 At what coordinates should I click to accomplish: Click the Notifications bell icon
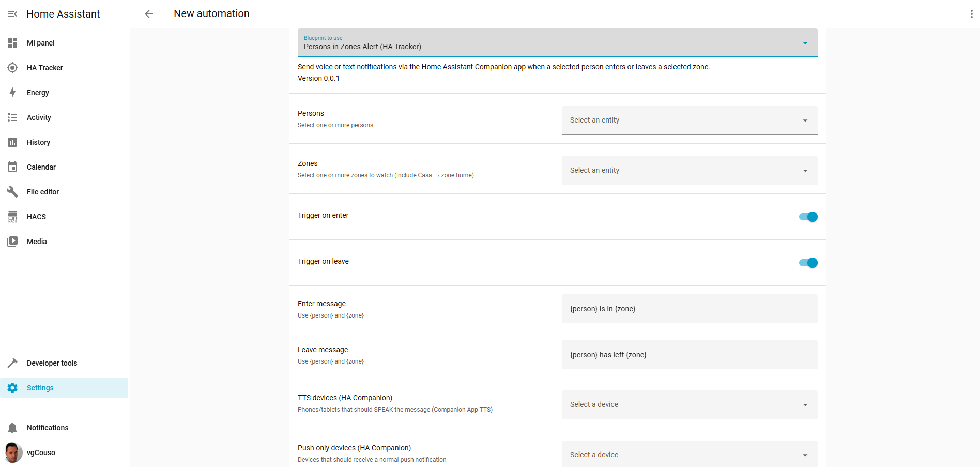12,428
